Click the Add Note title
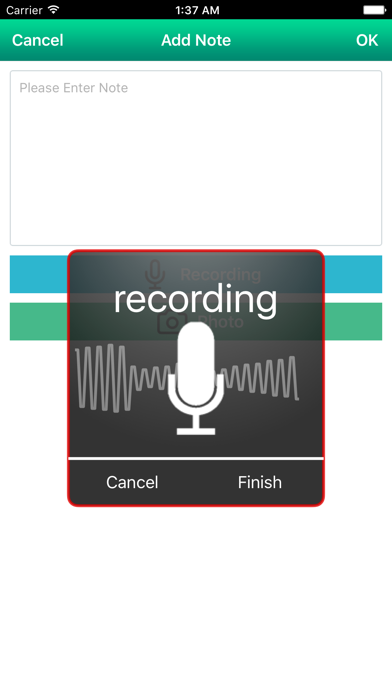The image size is (392, 696). click(x=196, y=40)
